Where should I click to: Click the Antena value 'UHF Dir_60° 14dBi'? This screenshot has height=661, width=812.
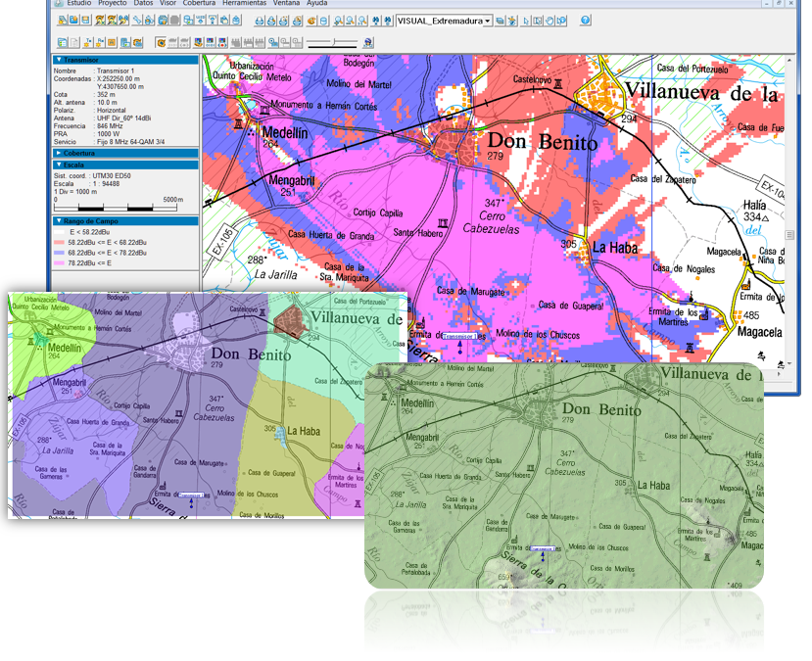point(123,118)
